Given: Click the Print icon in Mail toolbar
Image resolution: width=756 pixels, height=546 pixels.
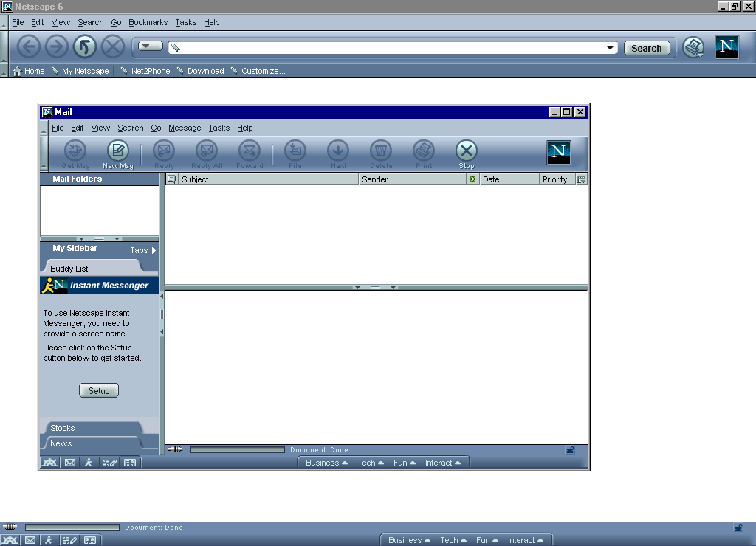Looking at the screenshot, I should (x=424, y=155).
